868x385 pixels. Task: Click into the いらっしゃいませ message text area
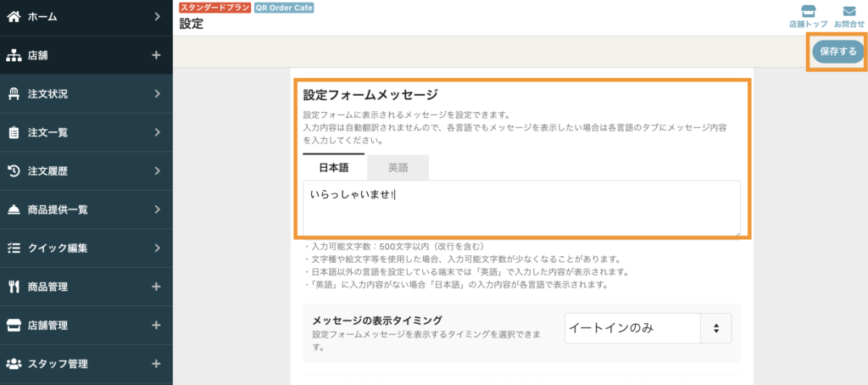pyautogui.click(x=521, y=209)
